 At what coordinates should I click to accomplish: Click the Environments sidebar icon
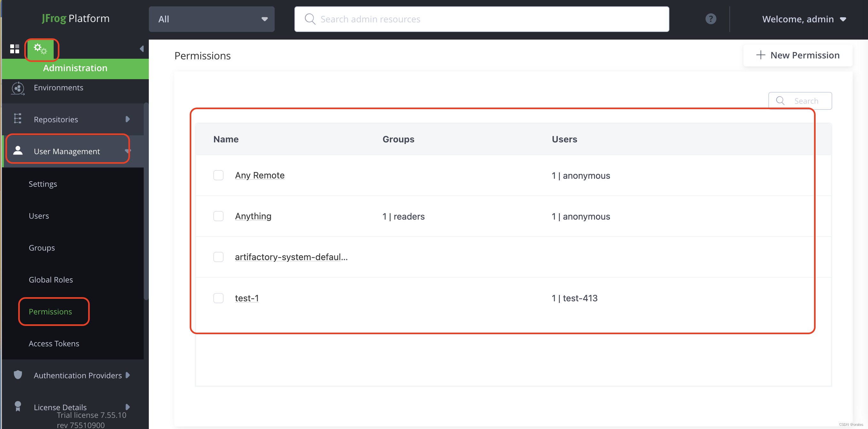(18, 88)
